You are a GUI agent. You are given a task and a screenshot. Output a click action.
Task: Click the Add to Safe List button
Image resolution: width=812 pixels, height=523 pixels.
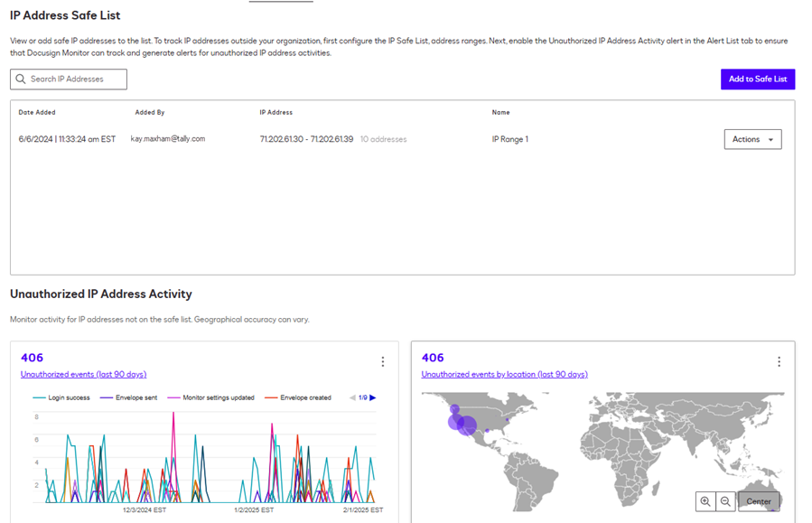point(757,79)
